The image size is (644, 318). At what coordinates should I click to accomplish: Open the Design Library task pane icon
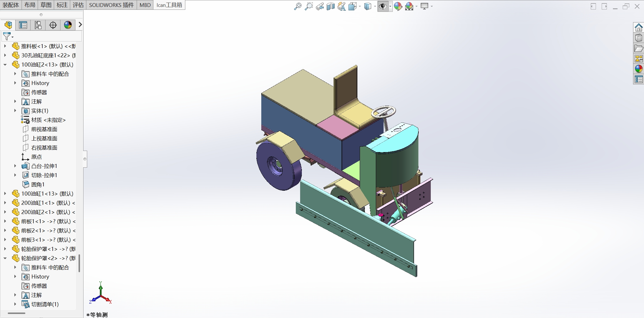639,38
